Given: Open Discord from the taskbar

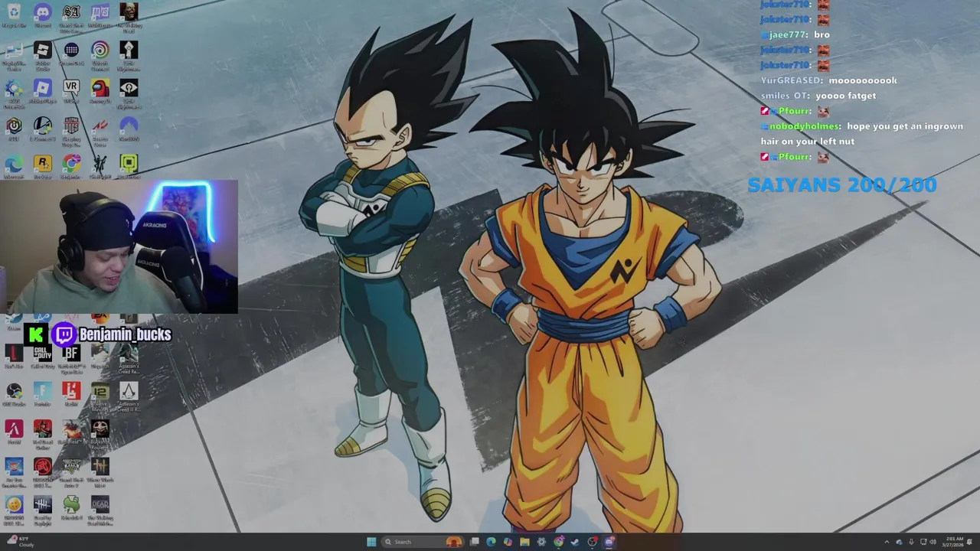Looking at the screenshot, I should pyautogui.click(x=609, y=542).
